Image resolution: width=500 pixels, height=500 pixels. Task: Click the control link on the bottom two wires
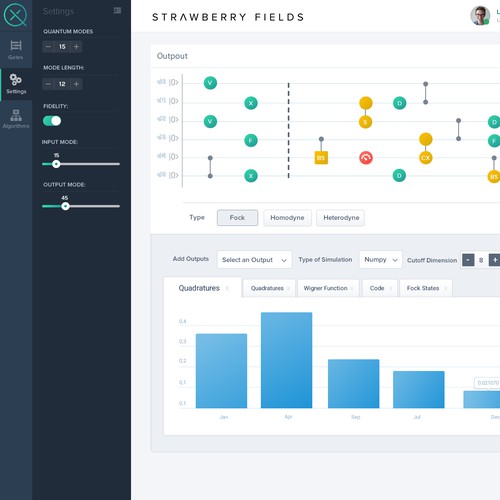point(210,167)
